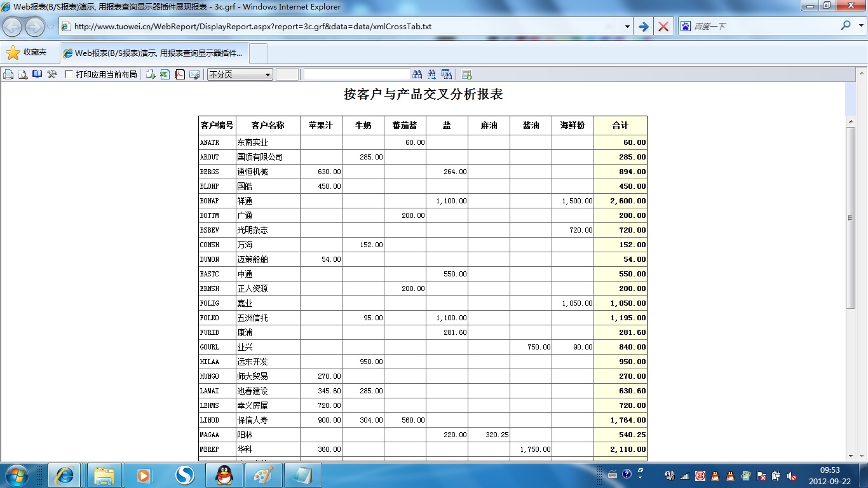Open the address bar URL history dropdown
The image size is (868, 488).
[x=627, y=27]
